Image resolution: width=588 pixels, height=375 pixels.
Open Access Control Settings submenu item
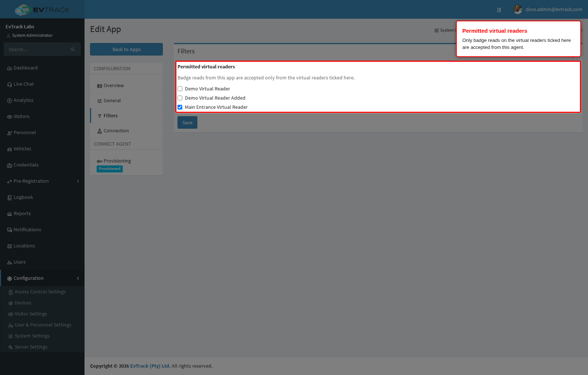pyautogui.click(x=42, y=292)
